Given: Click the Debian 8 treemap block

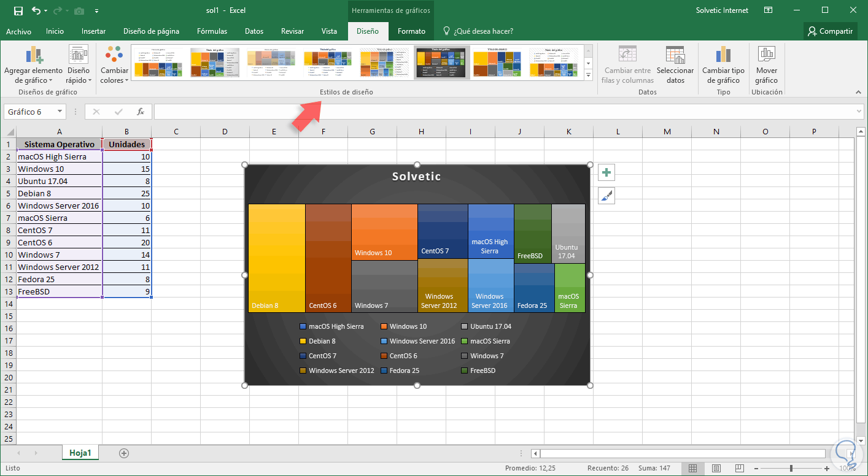Looking at the screenshot, I should point(277,258).
